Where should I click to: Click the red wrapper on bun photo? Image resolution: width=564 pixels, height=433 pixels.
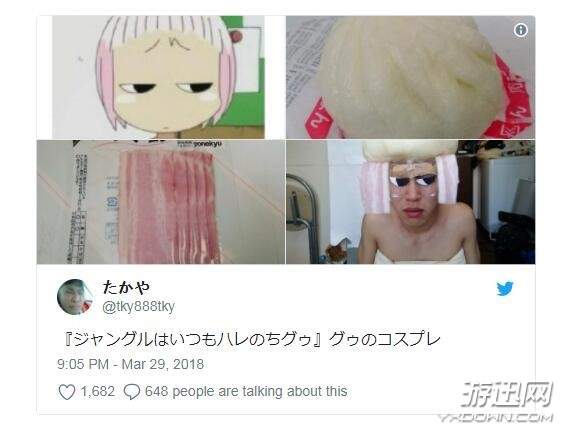511,97
